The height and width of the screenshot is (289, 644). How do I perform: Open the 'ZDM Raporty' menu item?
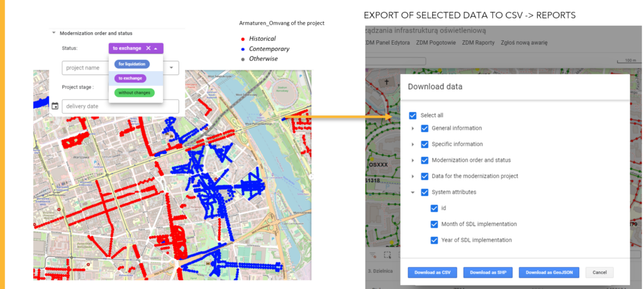tap(479, 42)
